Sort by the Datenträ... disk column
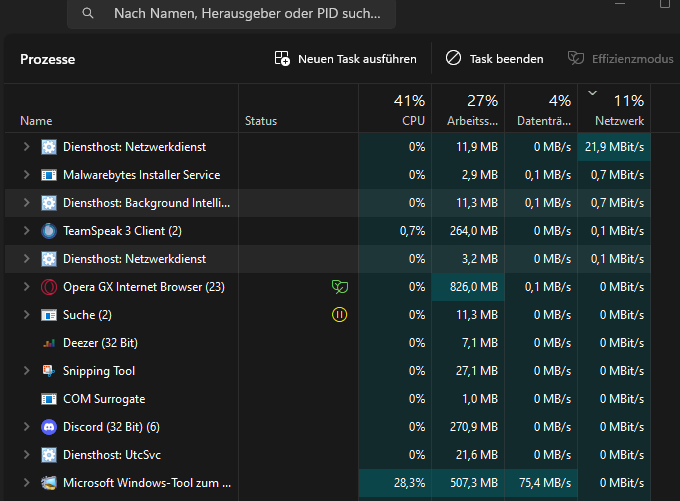This screenshot has height=501, width=680. click(x=541, y=108)
